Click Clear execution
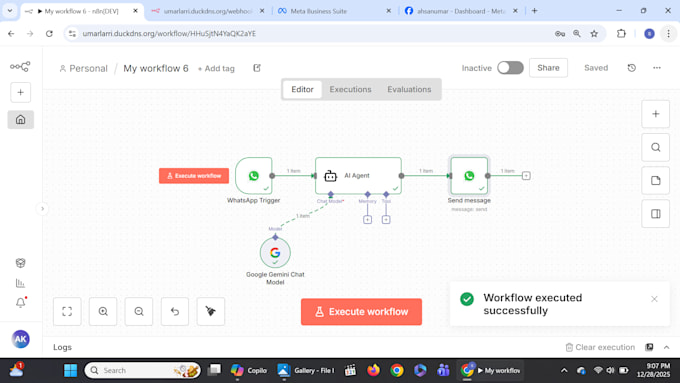 [600, 347]
